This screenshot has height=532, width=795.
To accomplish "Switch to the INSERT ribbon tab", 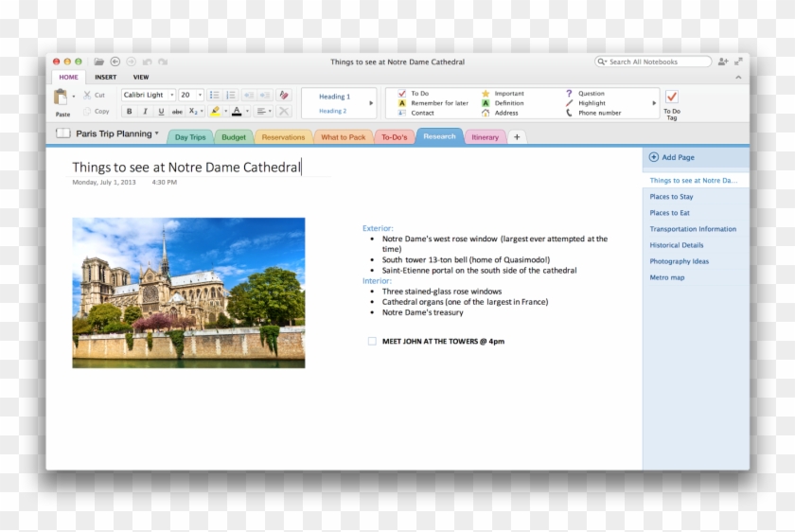I will [x=105, y=77].
